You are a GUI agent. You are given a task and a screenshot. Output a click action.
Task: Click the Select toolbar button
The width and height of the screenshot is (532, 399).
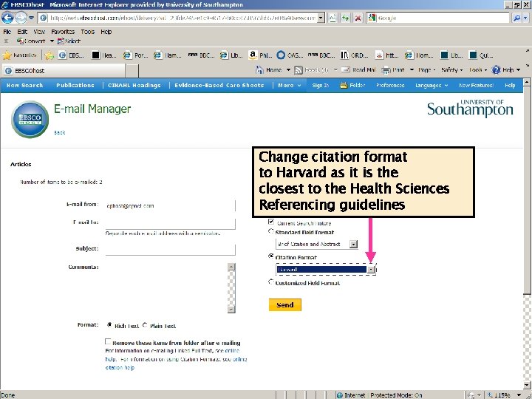[69, 41]
